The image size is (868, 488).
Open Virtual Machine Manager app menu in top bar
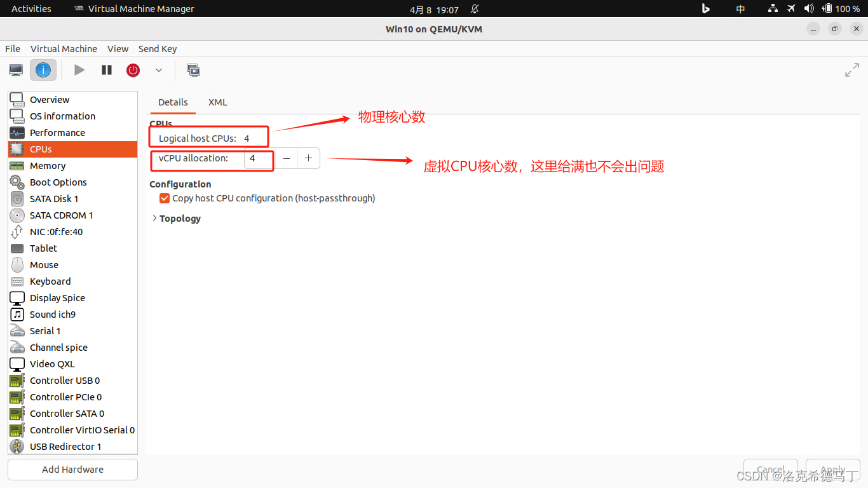(134, 9)
